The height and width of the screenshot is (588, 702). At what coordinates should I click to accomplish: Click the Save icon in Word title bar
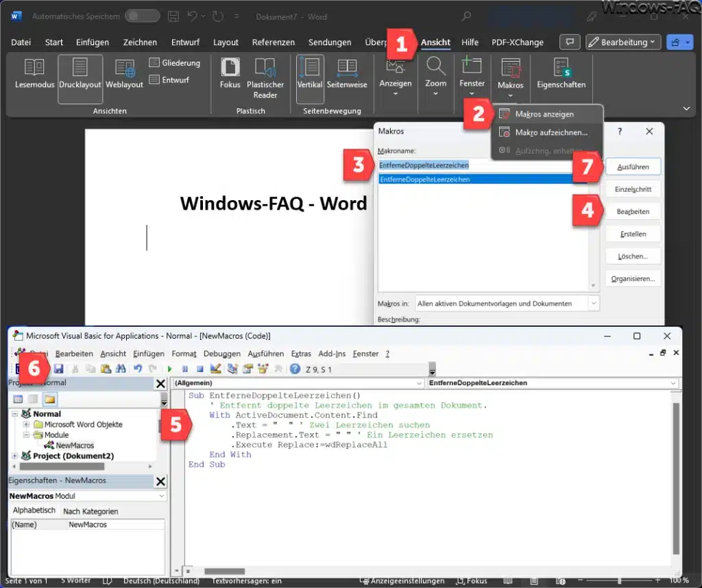tap(173, 16)
